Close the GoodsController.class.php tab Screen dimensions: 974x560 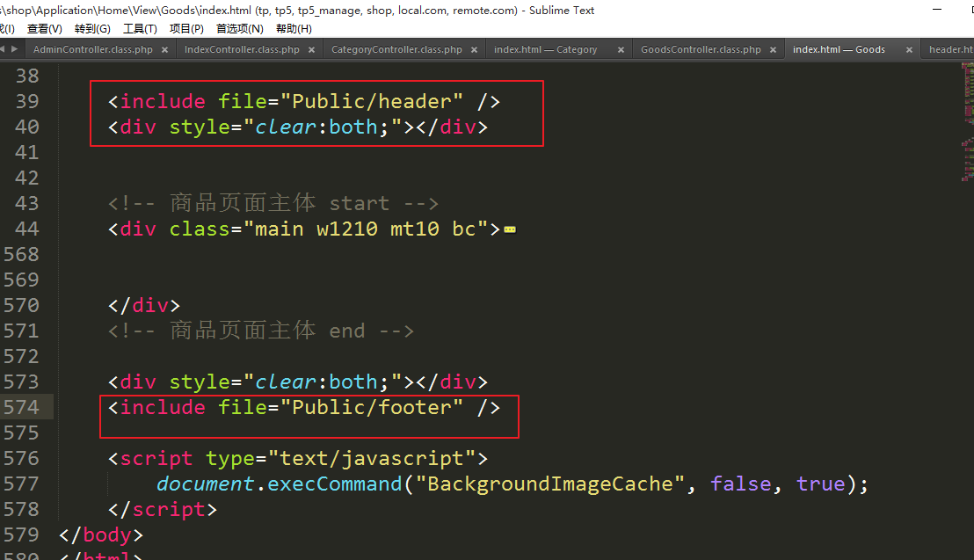tap(774, 50)
